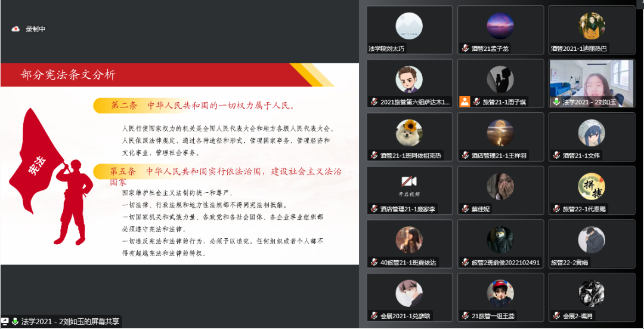Click the muted mic icon beside 会展2-谯肖

pyautogui.click(x=556, y=315)
